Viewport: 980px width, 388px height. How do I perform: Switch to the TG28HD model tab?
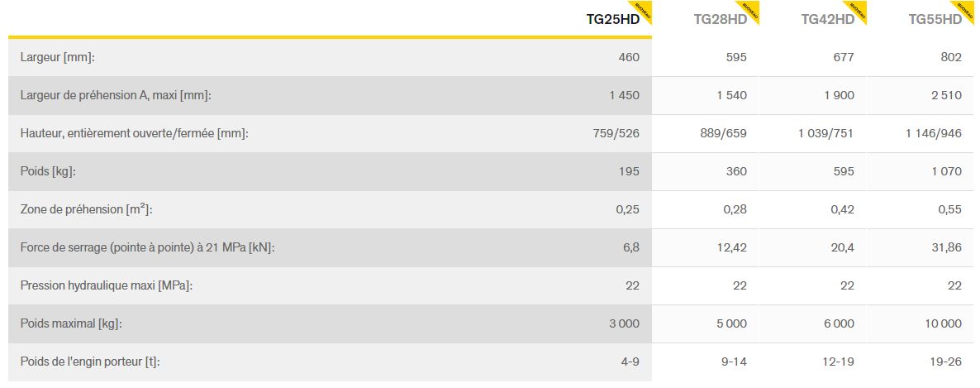[720, 20]
